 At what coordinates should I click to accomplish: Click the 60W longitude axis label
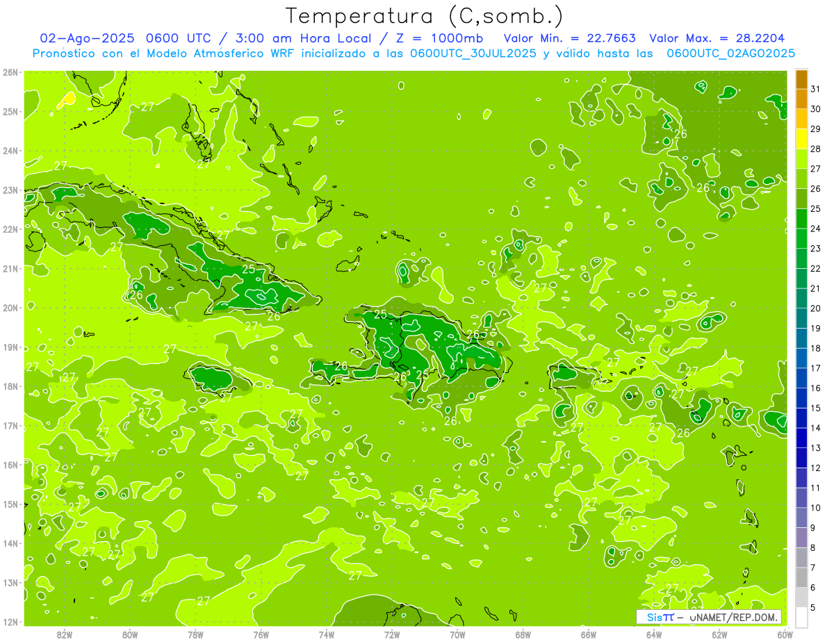[x=785, y=634]
